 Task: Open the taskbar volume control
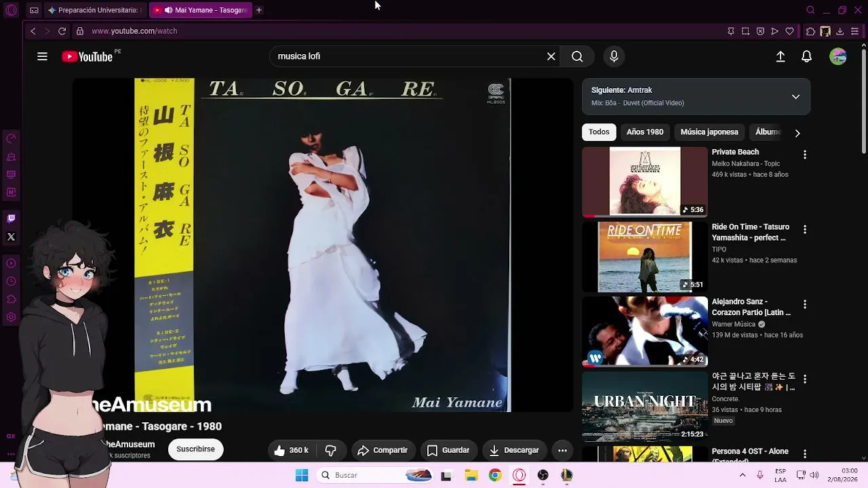(x=814, y=475)
